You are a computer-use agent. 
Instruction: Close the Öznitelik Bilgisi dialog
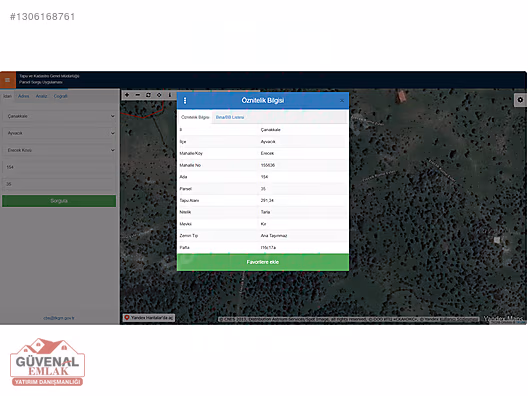point(342,101)
